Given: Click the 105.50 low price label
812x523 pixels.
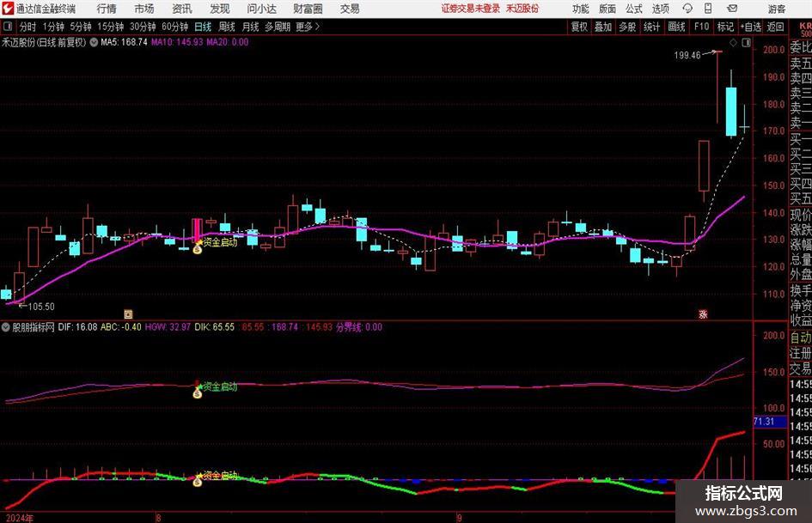Looking at the screenshot, I should click(41, 307).
